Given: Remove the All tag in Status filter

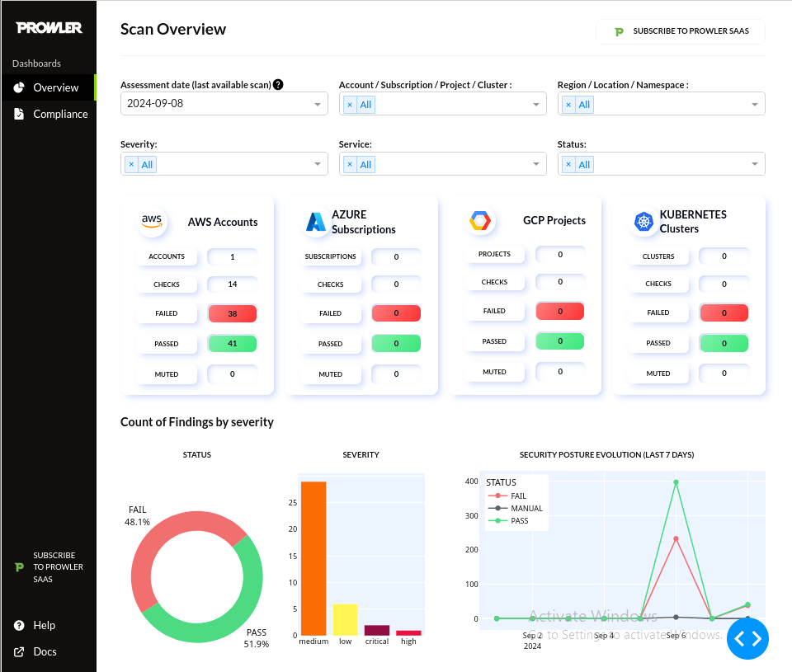Looking at the screenshot, I should 568,165.
